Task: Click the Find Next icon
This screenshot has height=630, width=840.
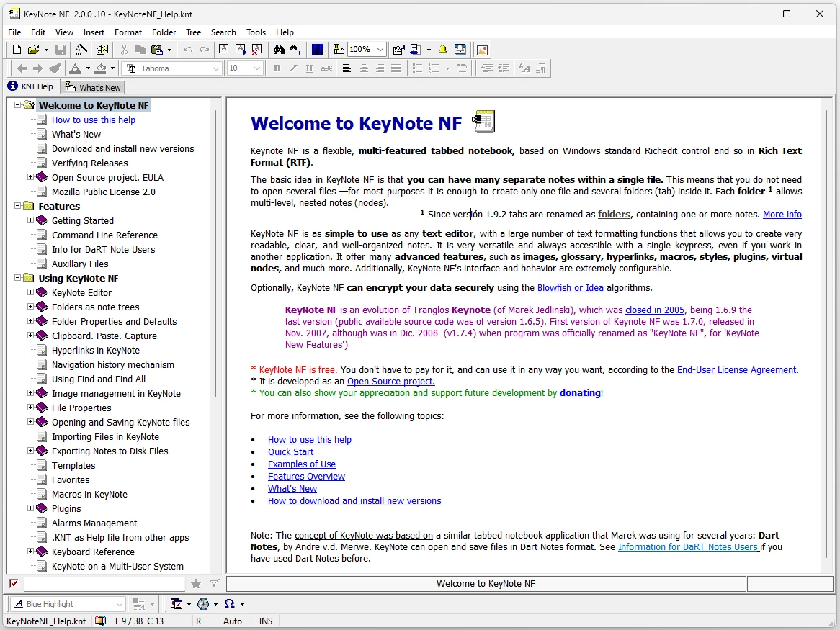Action: click(x=295, y=50)
